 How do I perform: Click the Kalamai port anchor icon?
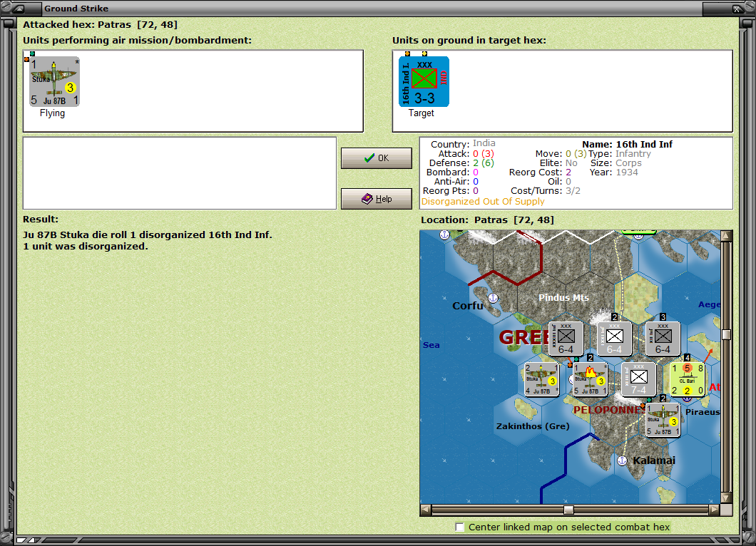(x=622, y=460)
